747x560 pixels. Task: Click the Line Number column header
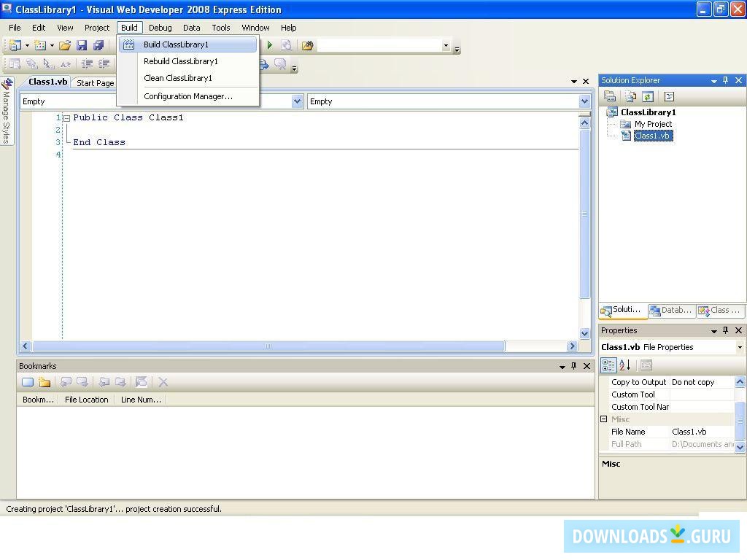click(x=141, y=400)
